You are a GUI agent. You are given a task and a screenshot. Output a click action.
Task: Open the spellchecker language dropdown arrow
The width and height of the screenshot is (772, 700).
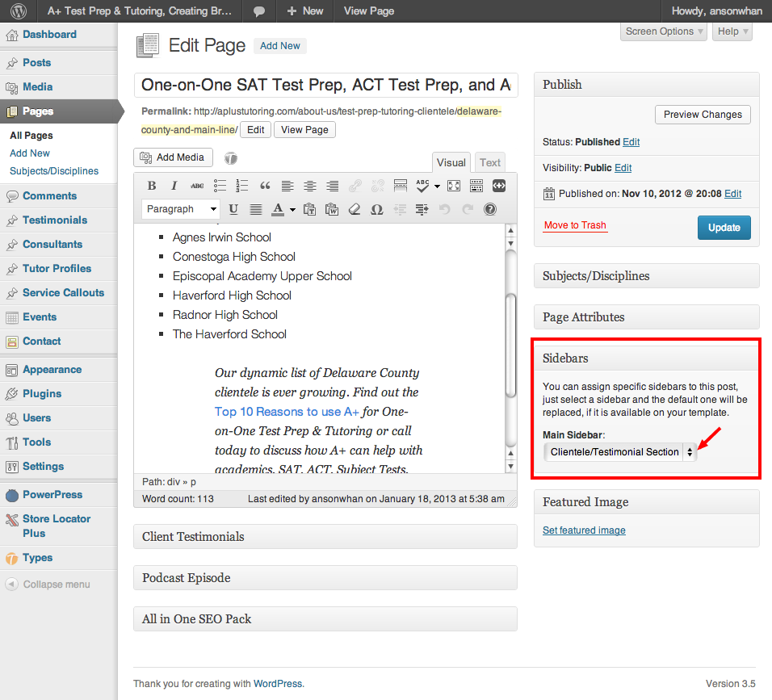437,186
